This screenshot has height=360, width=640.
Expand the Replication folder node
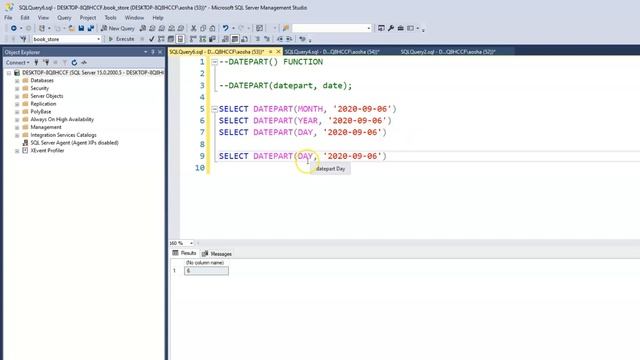(x=17, y=104)
